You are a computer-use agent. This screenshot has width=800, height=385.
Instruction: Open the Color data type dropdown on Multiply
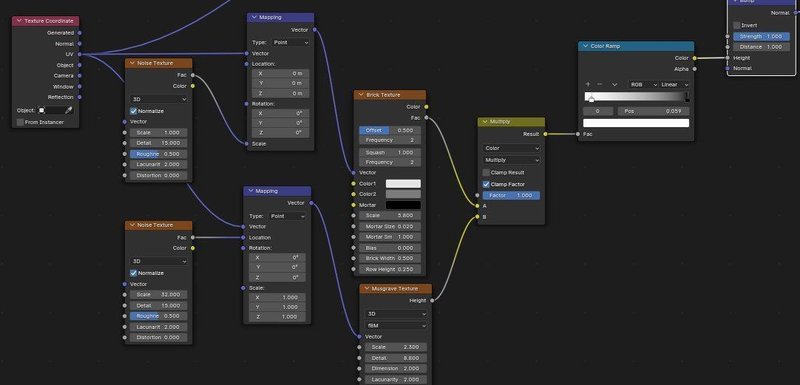click(511, 148)
